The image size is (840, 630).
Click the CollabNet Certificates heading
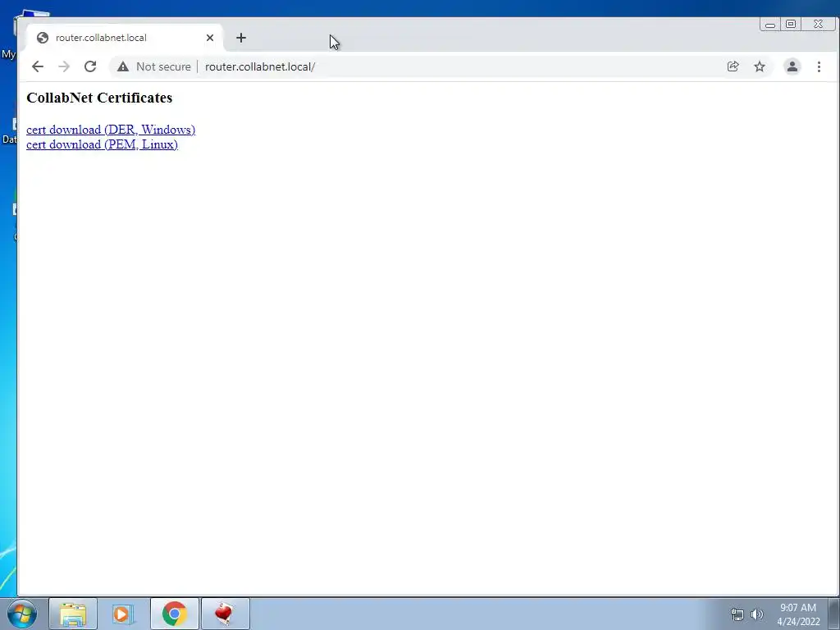click(99, 98)
